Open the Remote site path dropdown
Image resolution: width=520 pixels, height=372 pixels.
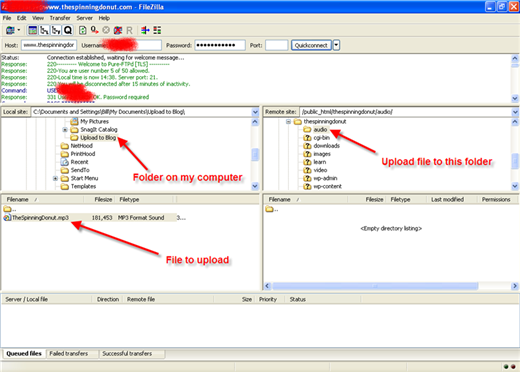515,112
